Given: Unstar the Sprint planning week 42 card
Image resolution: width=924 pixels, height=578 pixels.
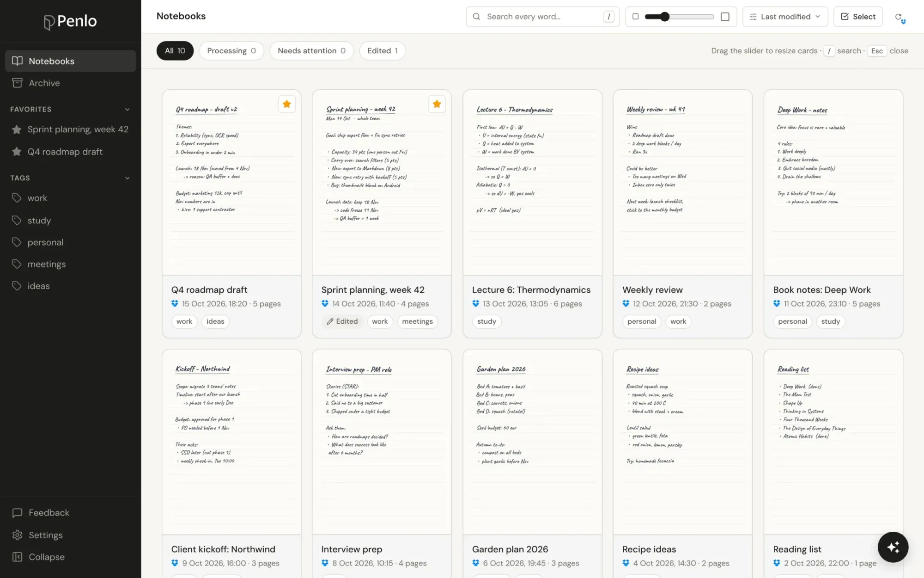Looking at the screenshot, I should click(437, 104).
